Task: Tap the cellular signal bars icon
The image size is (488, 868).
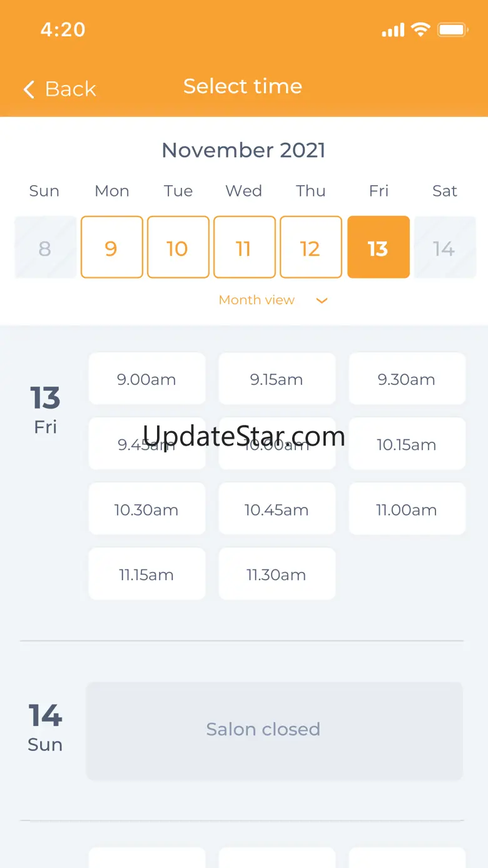Action: click(393, 30)
